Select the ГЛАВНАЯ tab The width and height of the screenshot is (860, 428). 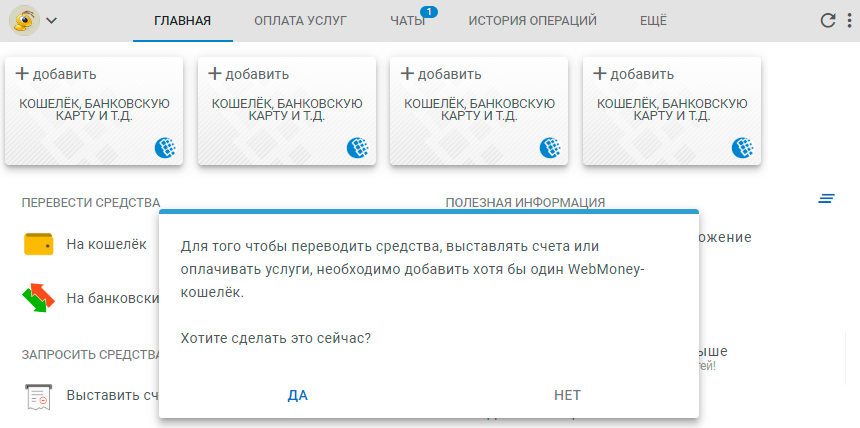(183, 20)
